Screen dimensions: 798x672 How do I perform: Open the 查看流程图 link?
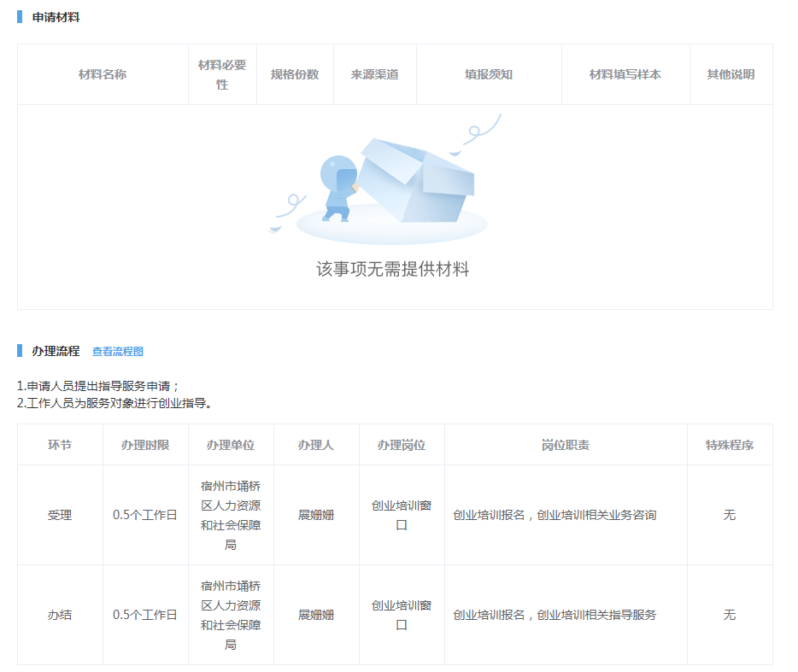118,352
